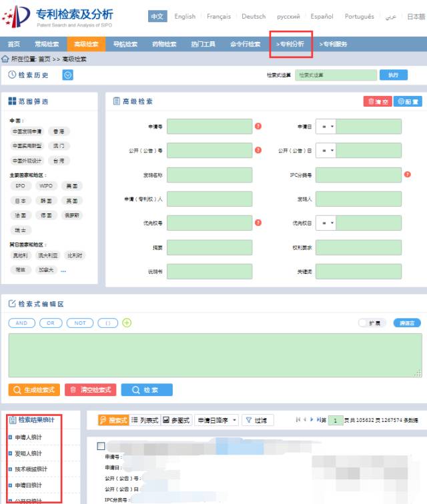Image resolution: width=427 pixels, height=504 pixels.
Task: Go to next results page icon
Action: (x=312, y=419)
